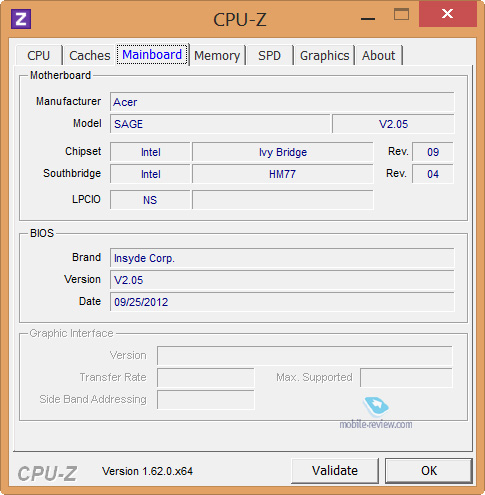Click the mobile-review.com watermark logo
The width and height of the screenshot is (485, 495).
(x=376, y=413)
